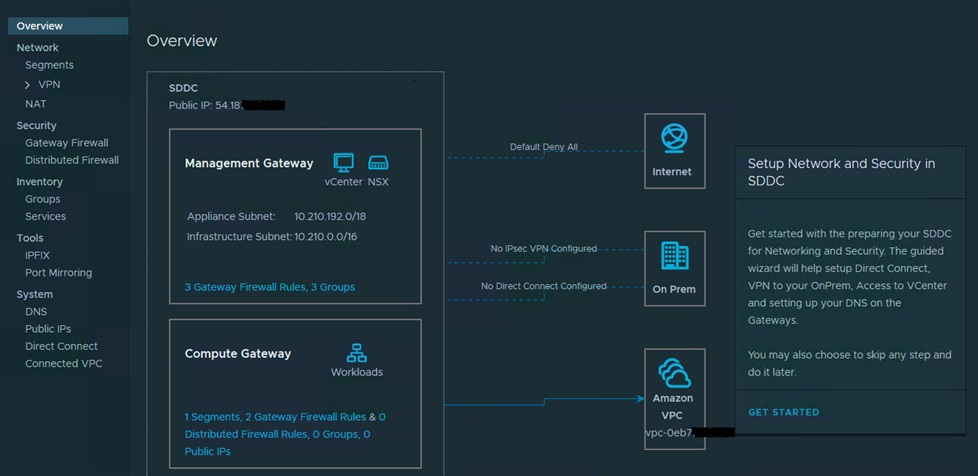Click the Workloads network icon
The height and width of the screenshot is (476, 978).
[x=357, y=353]
